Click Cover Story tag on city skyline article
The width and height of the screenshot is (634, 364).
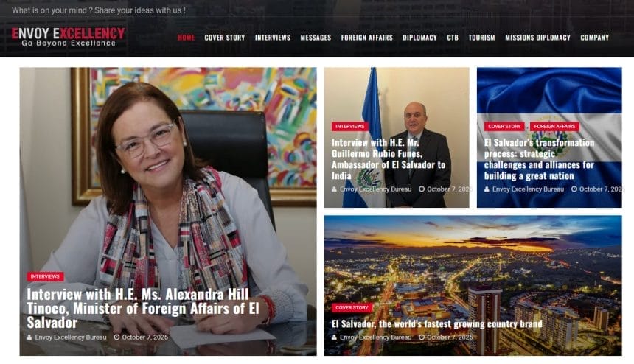click(352, 307)
